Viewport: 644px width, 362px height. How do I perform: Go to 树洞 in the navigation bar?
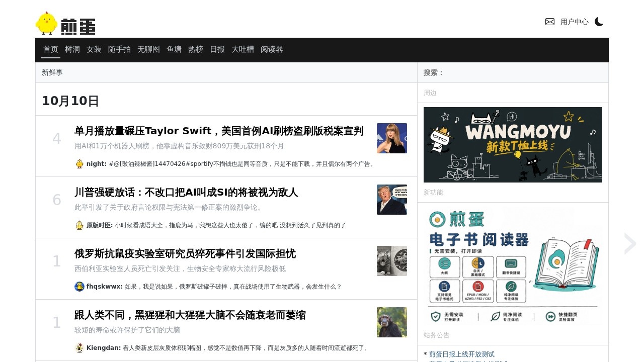pos(72,49)
